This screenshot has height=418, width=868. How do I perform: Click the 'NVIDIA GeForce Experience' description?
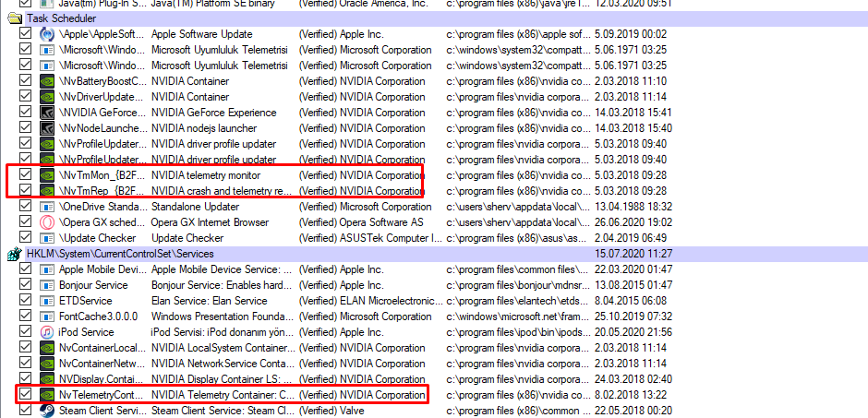tap(213, 113)
